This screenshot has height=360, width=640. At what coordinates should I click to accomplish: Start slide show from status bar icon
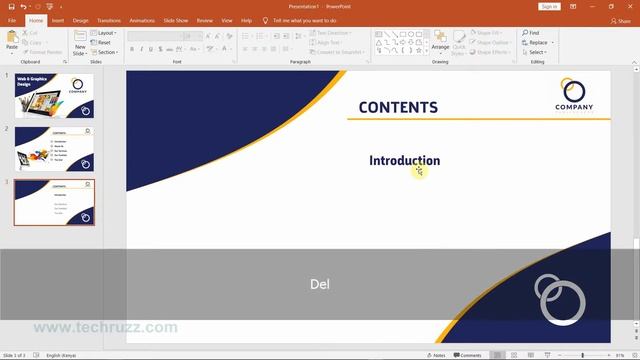pyautogui.click(x=547, y=355)
